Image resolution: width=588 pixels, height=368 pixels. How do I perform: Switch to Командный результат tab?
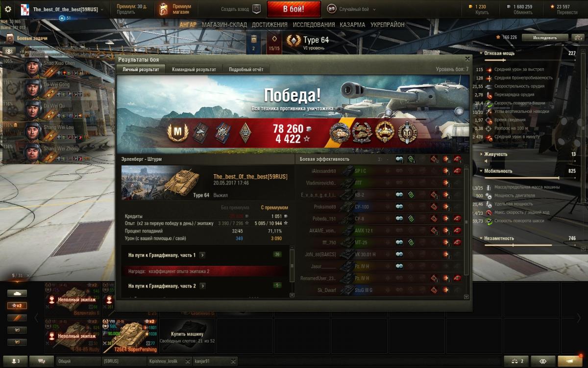pos(194,69)
